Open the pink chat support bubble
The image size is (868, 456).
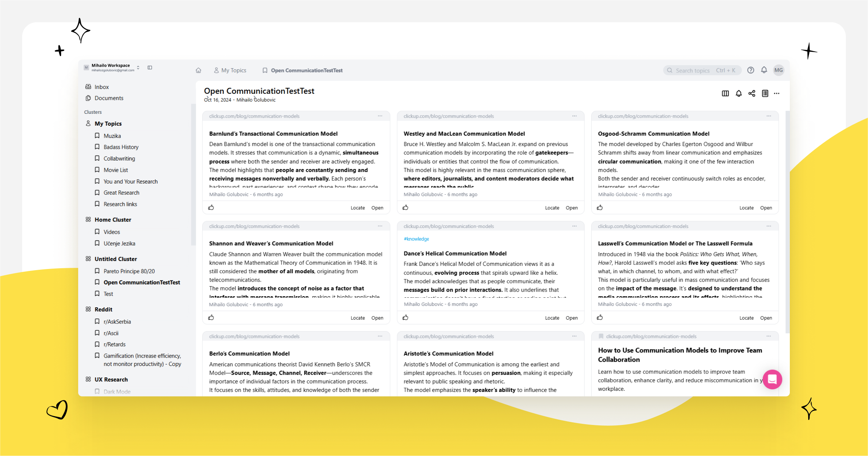pos(772,379)
